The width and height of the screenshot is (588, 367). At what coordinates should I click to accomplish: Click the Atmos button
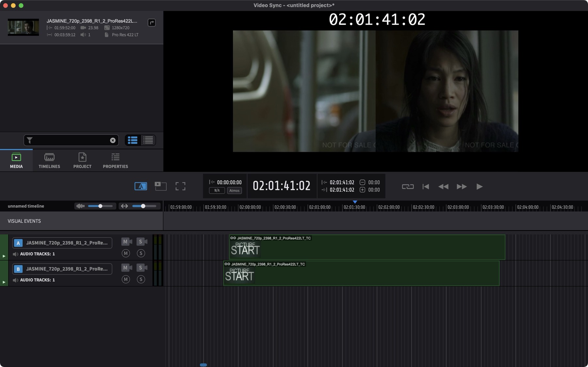[234, 190]
